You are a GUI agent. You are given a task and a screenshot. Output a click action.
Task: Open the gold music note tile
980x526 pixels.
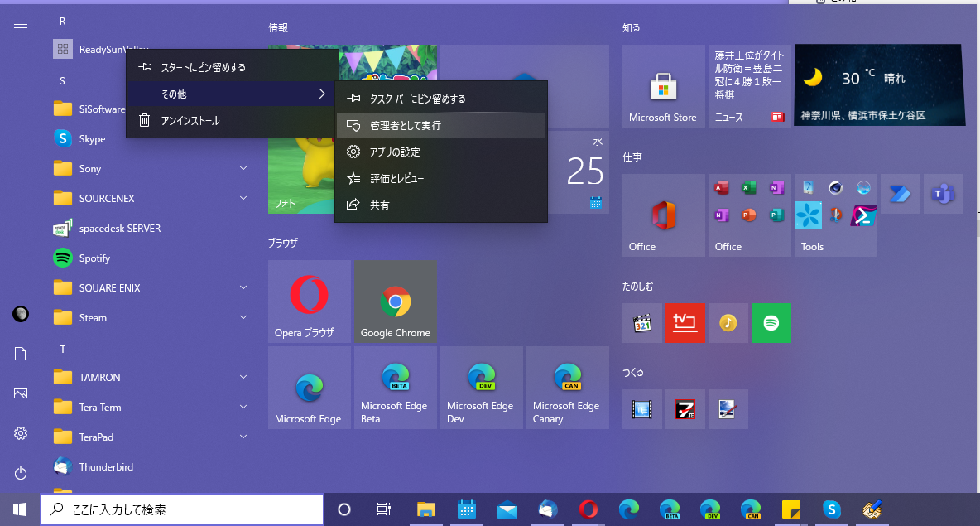[728, 323]
